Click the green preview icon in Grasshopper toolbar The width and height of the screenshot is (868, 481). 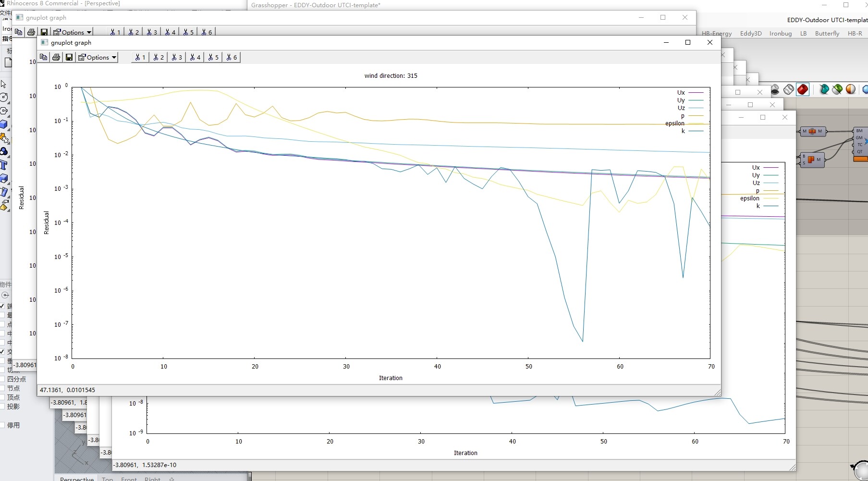837,89
